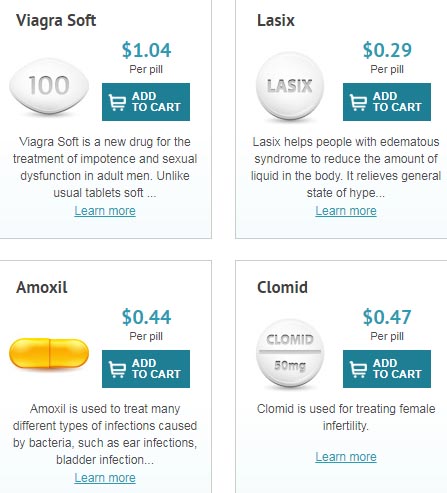Open the Viagra Soft product title
This screenshot has height=493, width=447.
click(56, 21)
